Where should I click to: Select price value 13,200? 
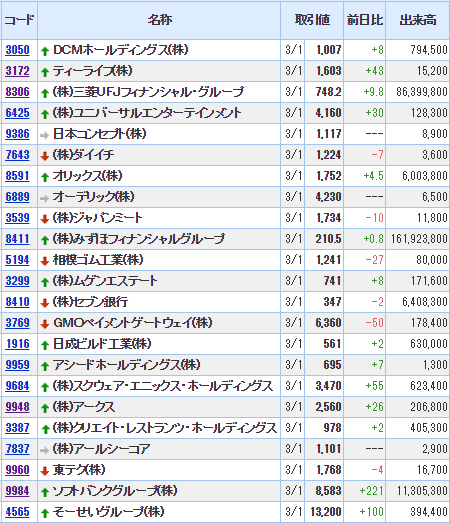coord(326,512)
